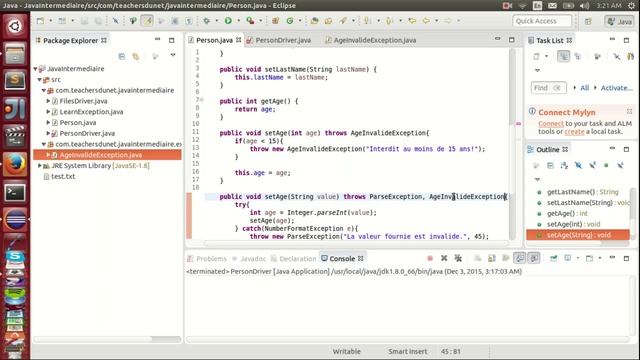Click the create local task link
The image size is (640, 360).
[574, 131]
